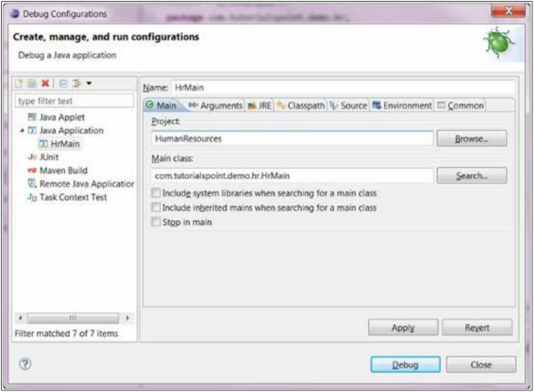Click the Help question mark icon
The height and width of the screenshot is (392, 534).
[x=26, y=364]
